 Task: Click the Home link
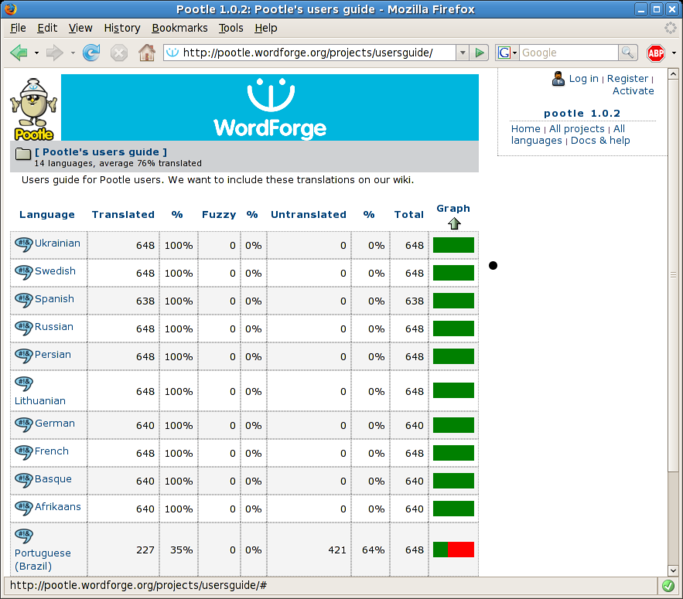pos(525,129)
